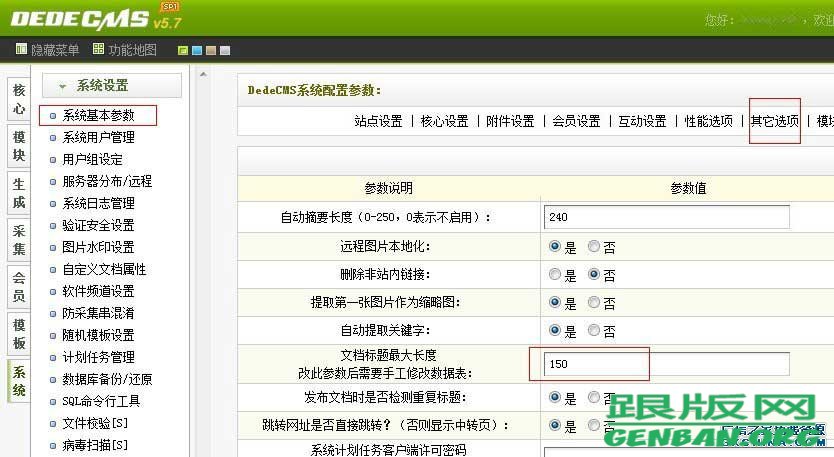
Task: Open the 模块 side tab
Action: (19, 146)
